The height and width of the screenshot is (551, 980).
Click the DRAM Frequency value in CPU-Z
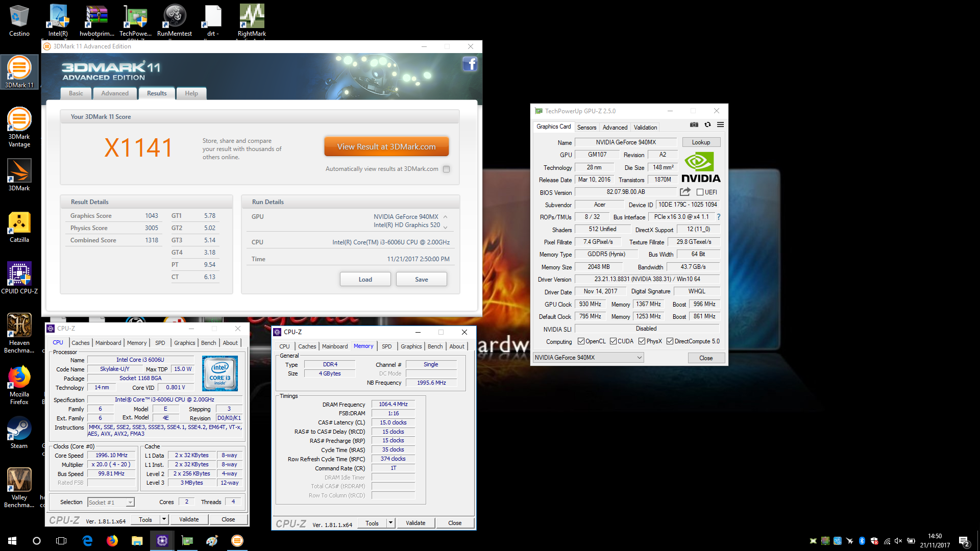(x=393, y=404)
